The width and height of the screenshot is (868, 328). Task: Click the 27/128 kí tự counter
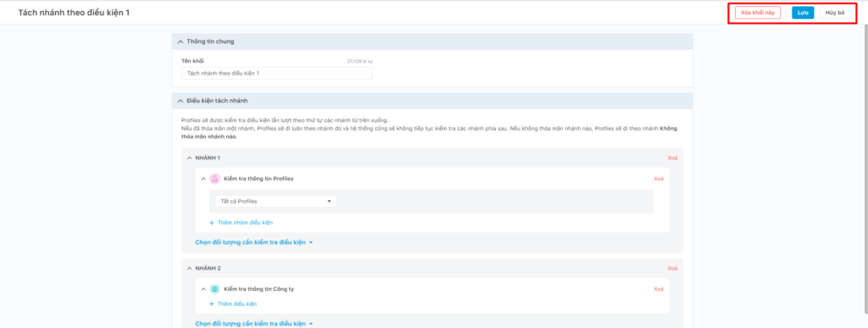[x=359, y=61]
